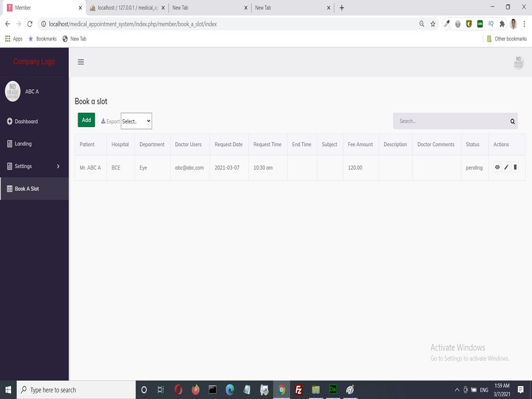Open the FileZilla icon in the taskbar
The height and width of the screenshot is (399, 532).
[298, 389]
